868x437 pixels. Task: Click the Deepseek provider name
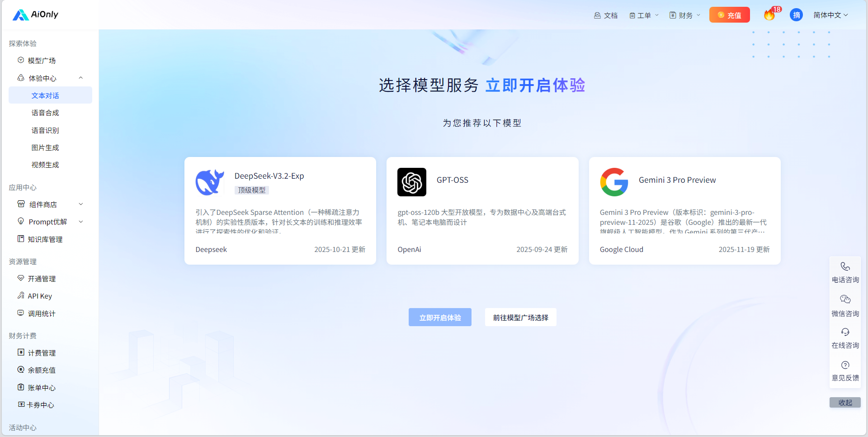(x=211, y=250)
